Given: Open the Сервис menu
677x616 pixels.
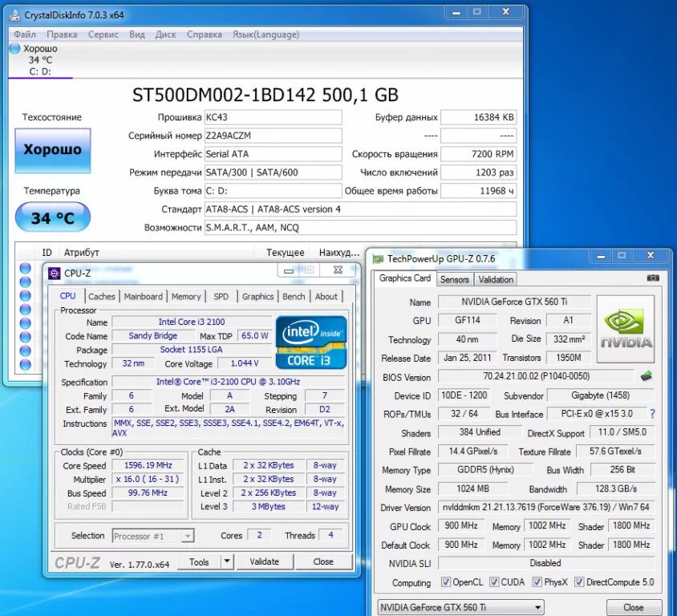Looking at the screenshot, I should coord(103,34).
